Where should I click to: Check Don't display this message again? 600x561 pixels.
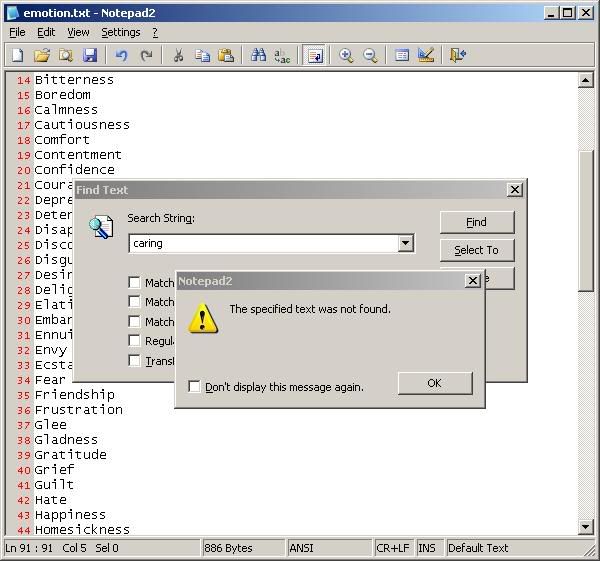194,387
